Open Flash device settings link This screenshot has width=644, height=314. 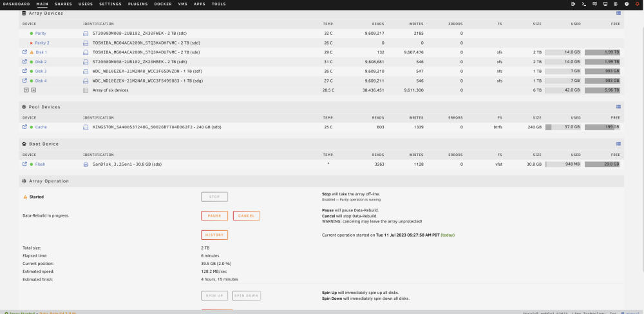tap(40, 164)
